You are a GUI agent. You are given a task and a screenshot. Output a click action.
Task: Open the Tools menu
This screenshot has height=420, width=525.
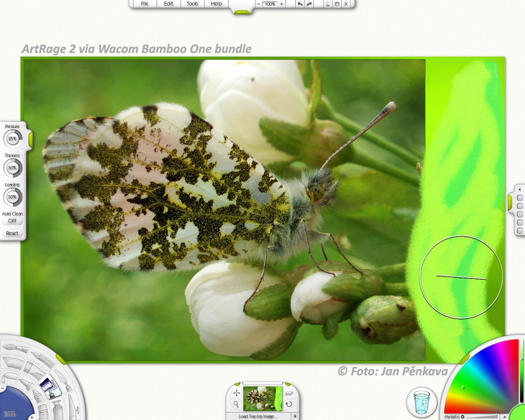[192, 4]
